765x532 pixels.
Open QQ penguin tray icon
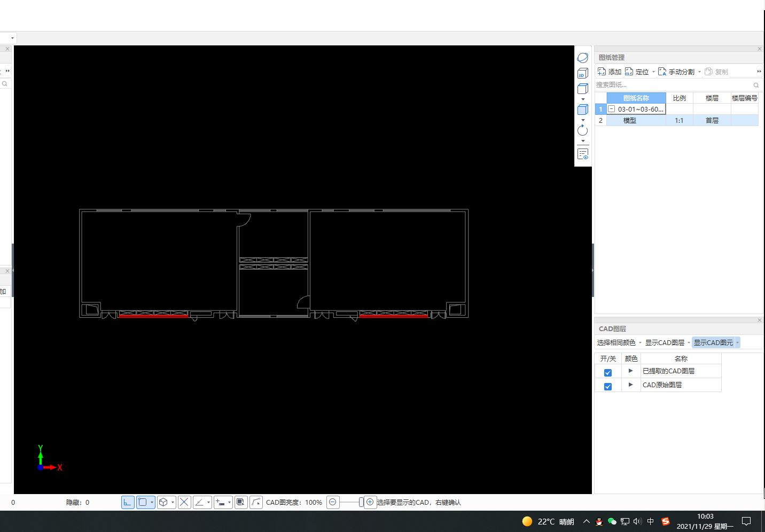599,521
